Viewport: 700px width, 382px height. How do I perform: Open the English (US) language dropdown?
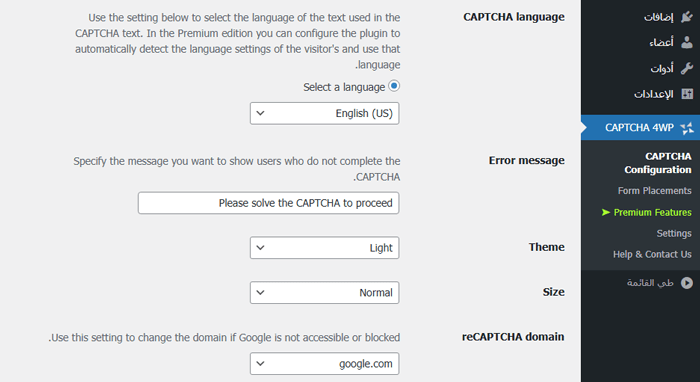pyautogui.click(x=325, y=113)
